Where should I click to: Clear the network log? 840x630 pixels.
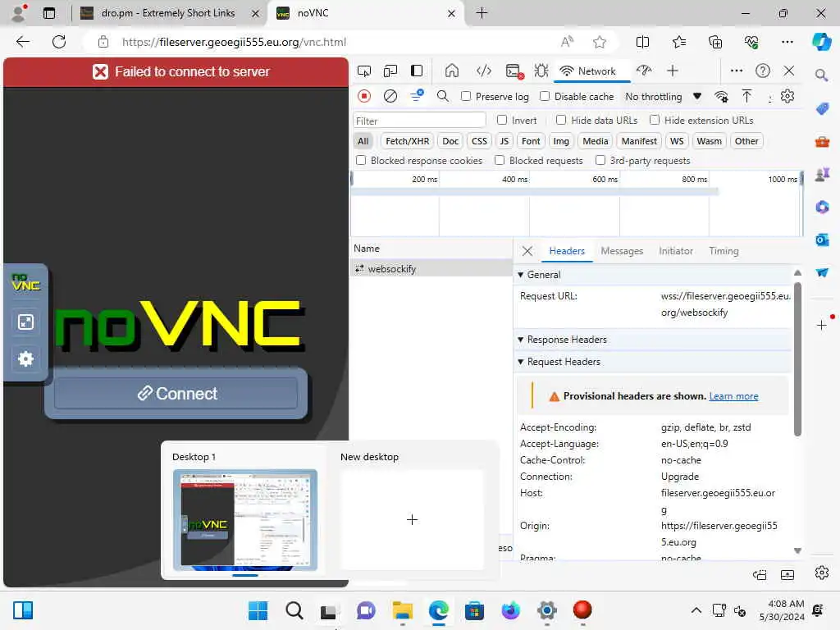(x=390, y=97)
